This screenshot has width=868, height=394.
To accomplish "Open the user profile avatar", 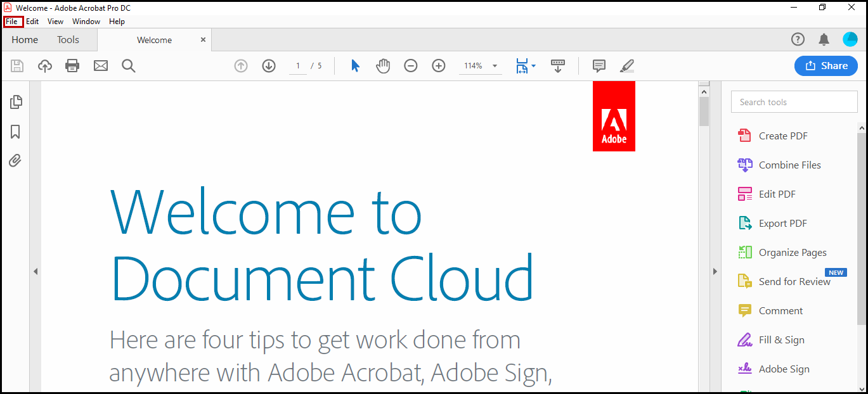I will [850, 39].
